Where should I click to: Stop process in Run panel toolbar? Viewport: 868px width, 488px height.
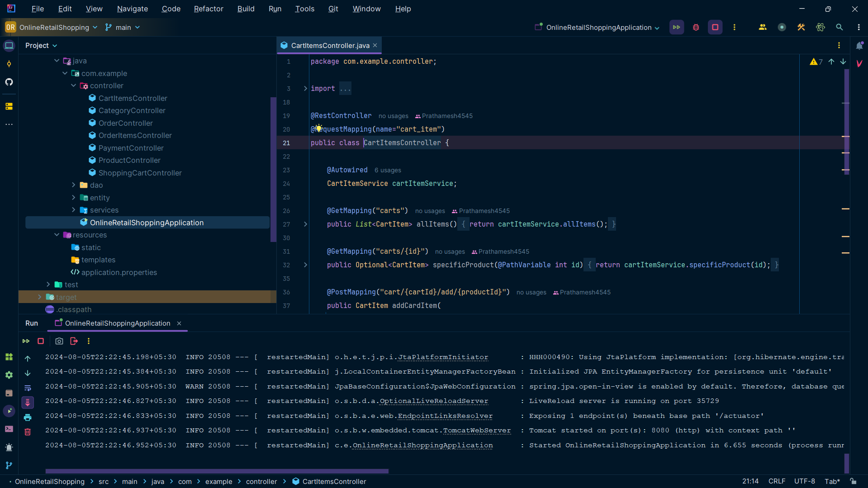(41, 341)
